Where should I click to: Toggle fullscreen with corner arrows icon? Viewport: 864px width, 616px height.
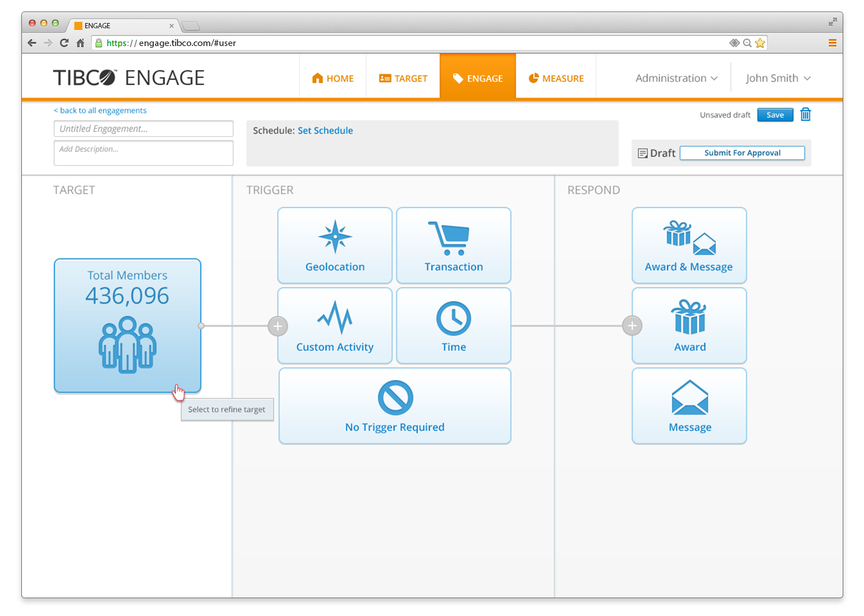click(x=832, y=22)
